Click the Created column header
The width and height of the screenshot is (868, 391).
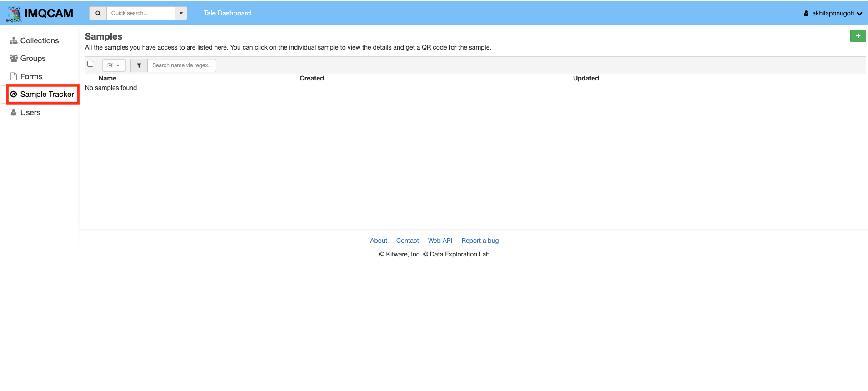(x=312, y=78)
